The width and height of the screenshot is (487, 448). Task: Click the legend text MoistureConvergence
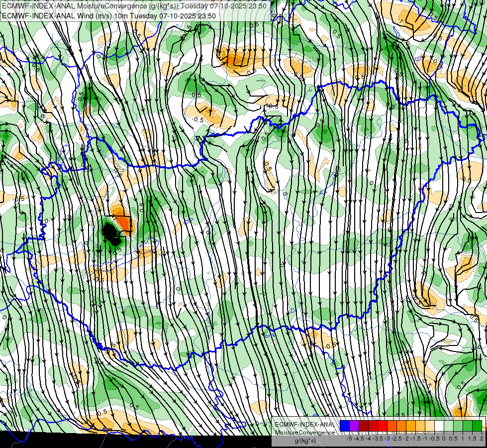pyautogui.click(x=305, y=433)
